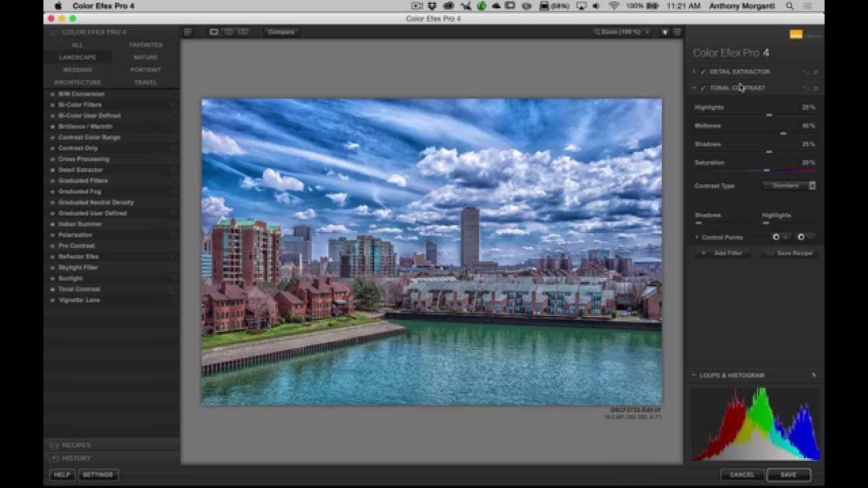
Task: Click the white background color selector icon
Action: click(665, 32)
